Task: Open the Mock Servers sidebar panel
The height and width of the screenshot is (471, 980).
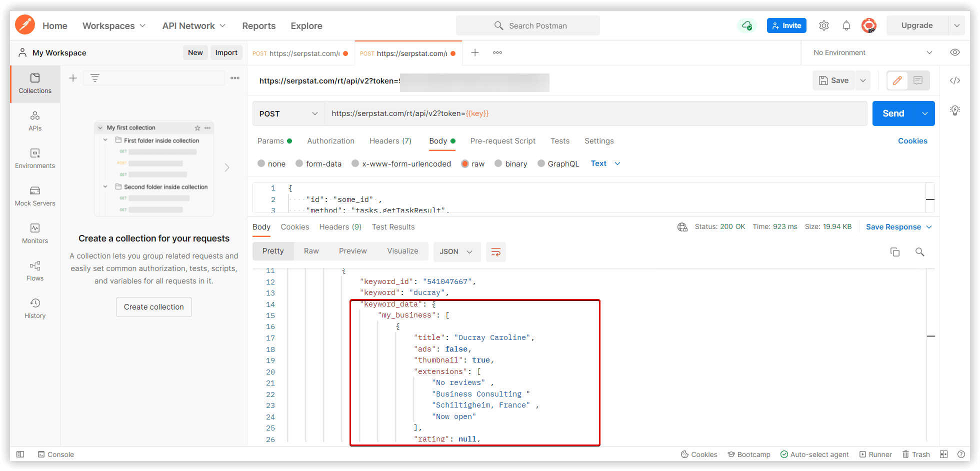Action: click(x=35, y=196)
